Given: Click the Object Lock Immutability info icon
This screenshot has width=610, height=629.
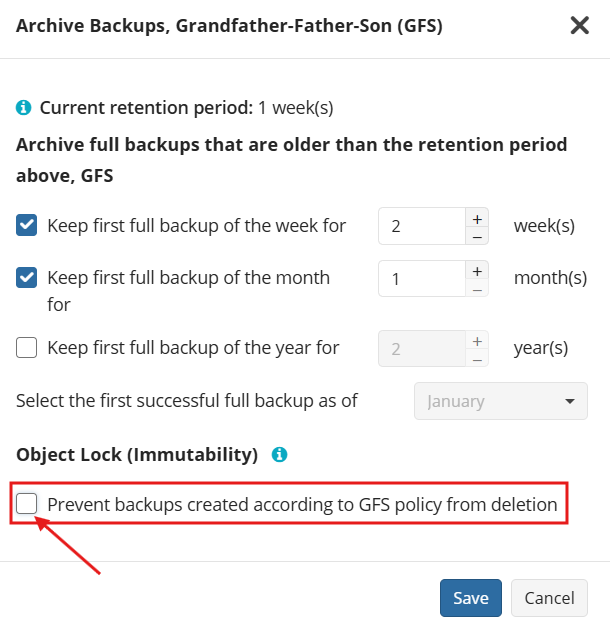Looking at the screenshot, I should pos(280,455).
